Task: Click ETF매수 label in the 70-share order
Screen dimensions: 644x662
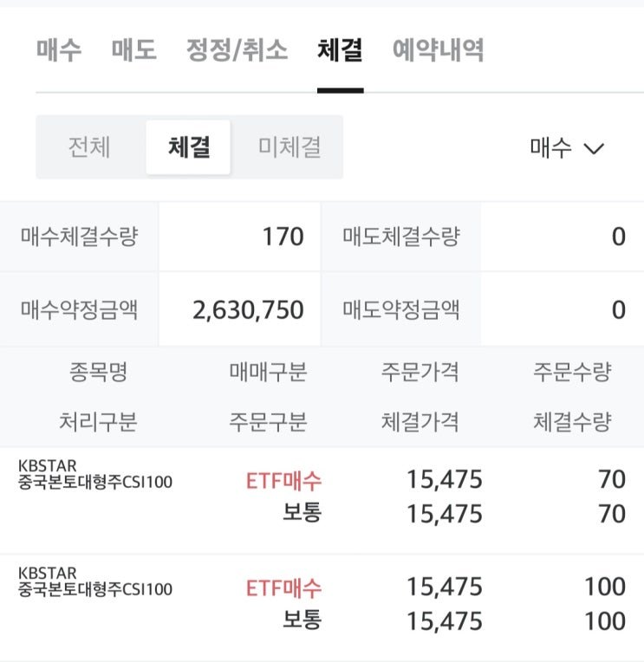Action: (x=283, y=479)
